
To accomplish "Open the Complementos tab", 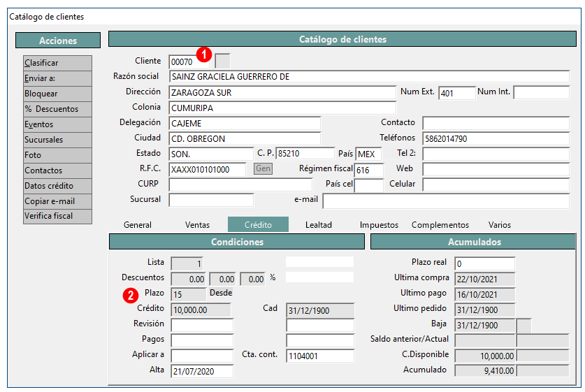I will click(x=440, y=225).
